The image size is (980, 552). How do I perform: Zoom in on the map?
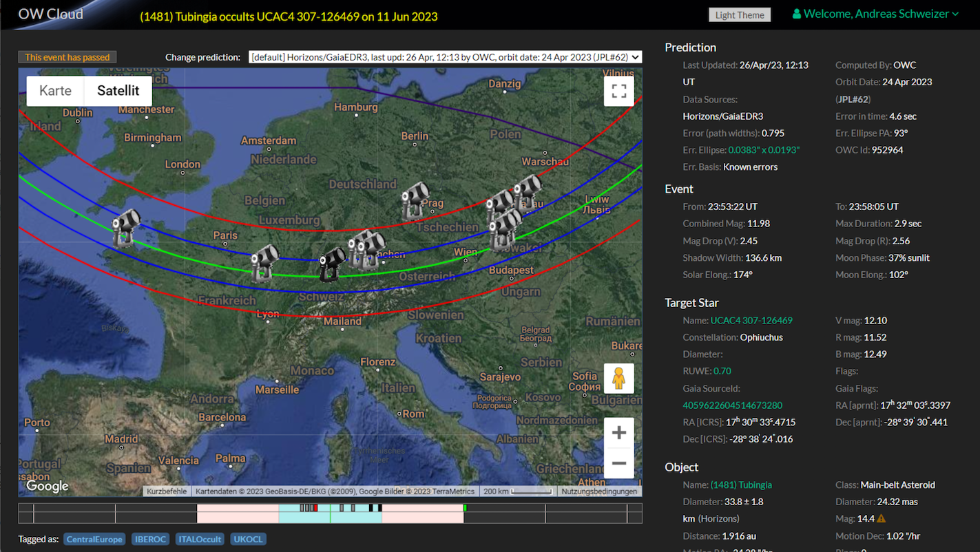point(618,433)
